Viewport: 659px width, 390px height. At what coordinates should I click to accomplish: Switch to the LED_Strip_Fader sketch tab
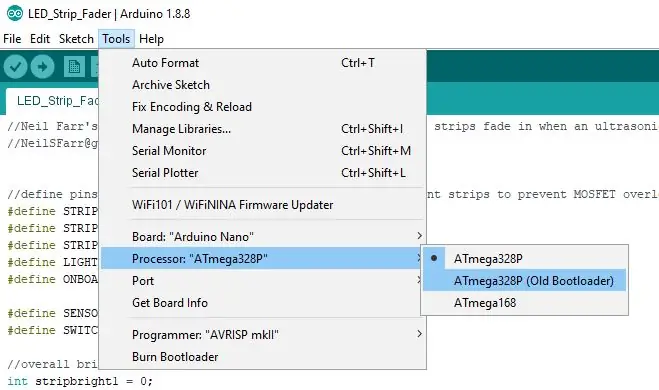point(53,101)
